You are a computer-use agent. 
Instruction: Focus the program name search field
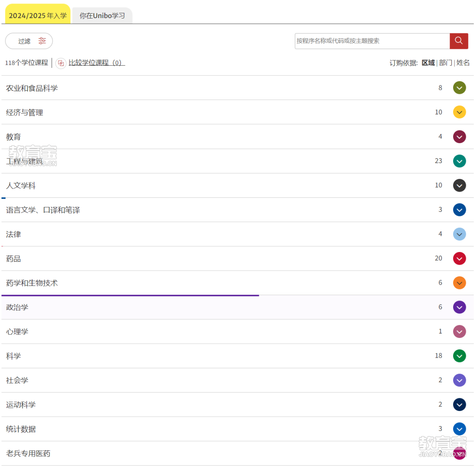coord(372,41)
